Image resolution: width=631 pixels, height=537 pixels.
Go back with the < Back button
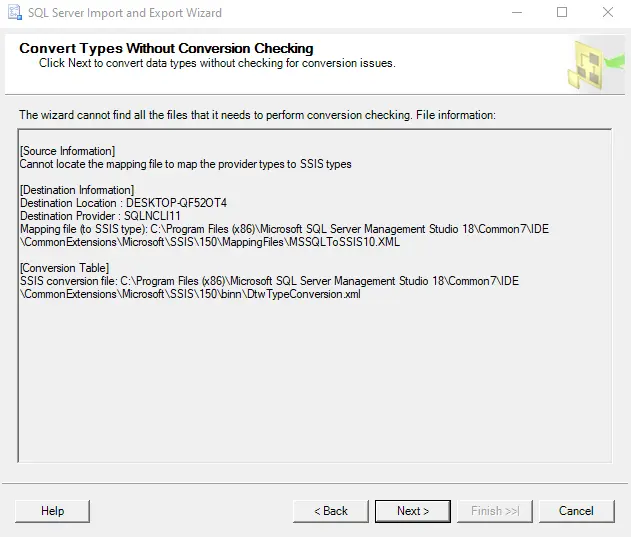331,511
